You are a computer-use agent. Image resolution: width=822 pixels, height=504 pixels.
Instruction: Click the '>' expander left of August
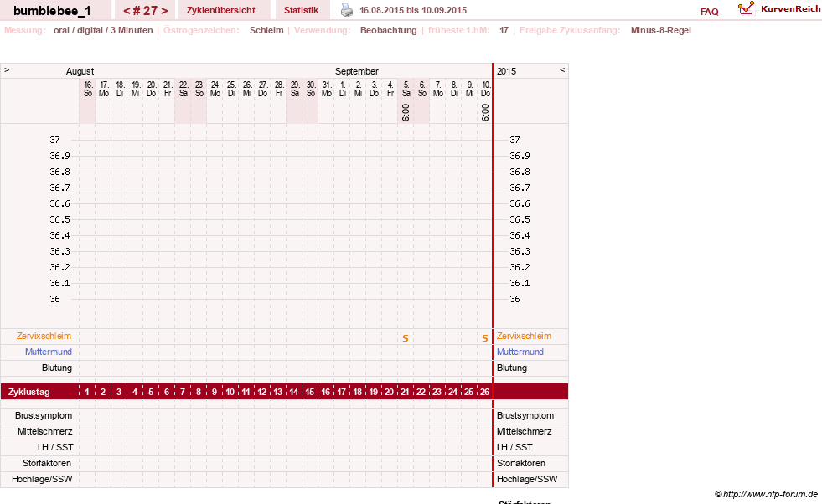(7, 69)
